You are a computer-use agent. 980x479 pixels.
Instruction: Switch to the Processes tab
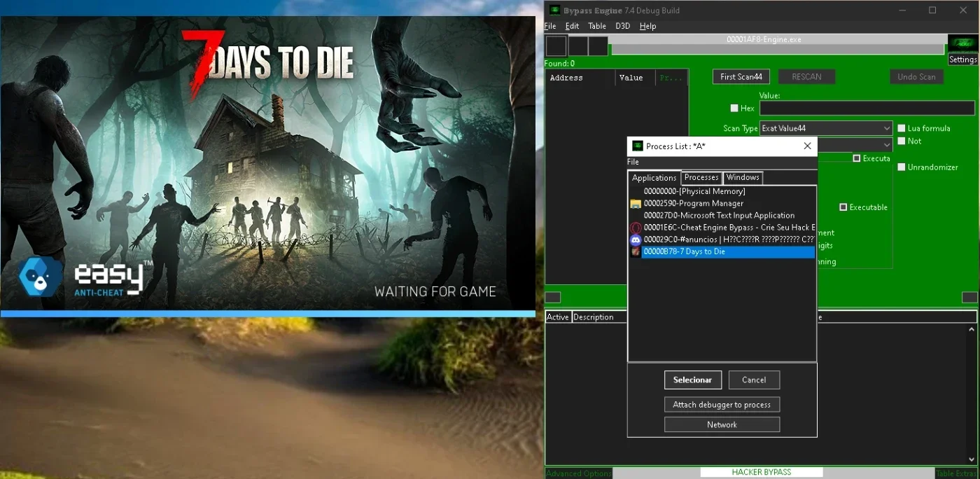[701, 178]
